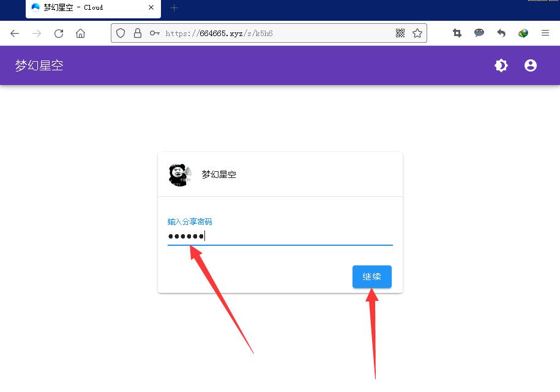Click the saved password key icon
This screenshot has width=560, height=392.
[x=155, y=34]
